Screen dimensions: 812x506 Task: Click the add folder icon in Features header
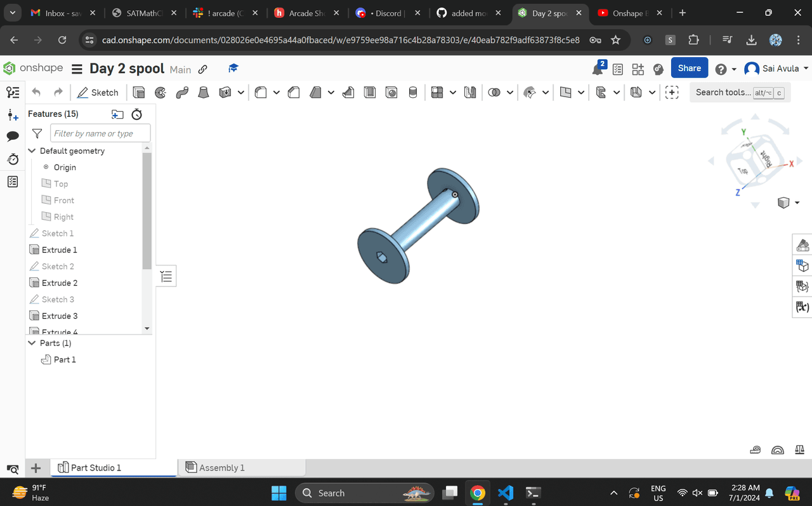(x=117, y=114)
